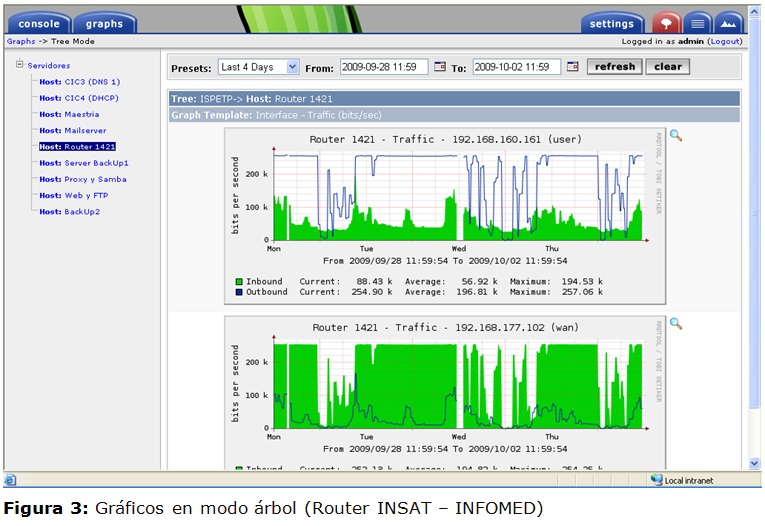Open the From date calendar picker
This screenshot has height=526, width=765.
(440, 67)
